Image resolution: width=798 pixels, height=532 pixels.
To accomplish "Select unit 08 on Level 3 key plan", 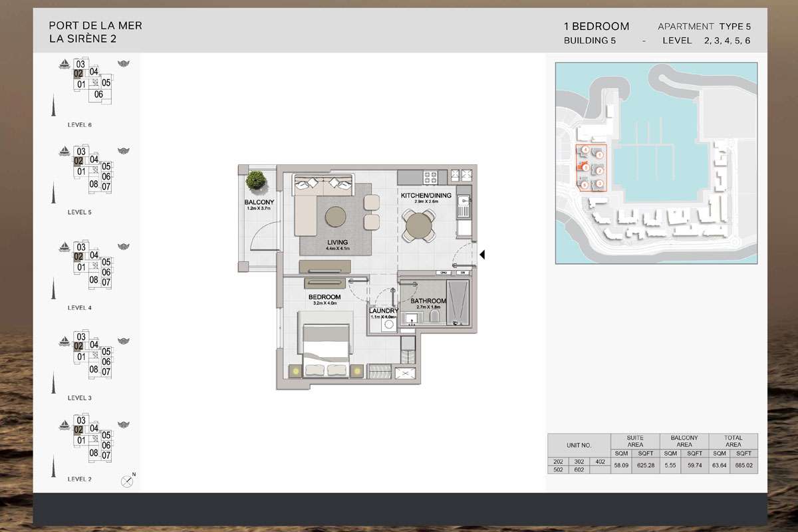I will (94, 370).
